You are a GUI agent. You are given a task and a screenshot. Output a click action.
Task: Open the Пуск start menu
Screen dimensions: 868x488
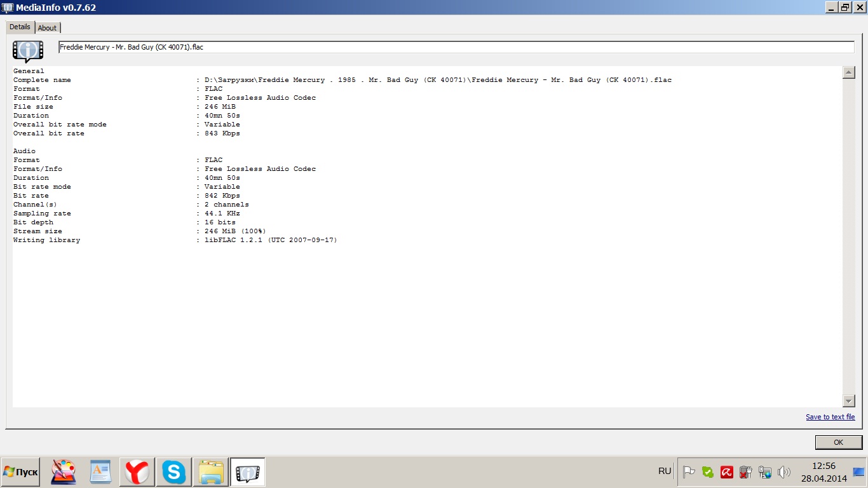(20, 472)
